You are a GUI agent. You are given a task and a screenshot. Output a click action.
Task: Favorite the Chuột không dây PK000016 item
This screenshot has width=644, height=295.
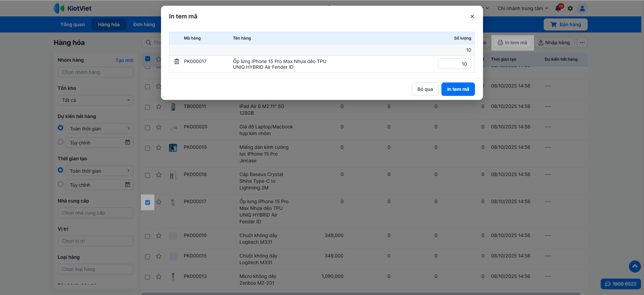(159, 236)
